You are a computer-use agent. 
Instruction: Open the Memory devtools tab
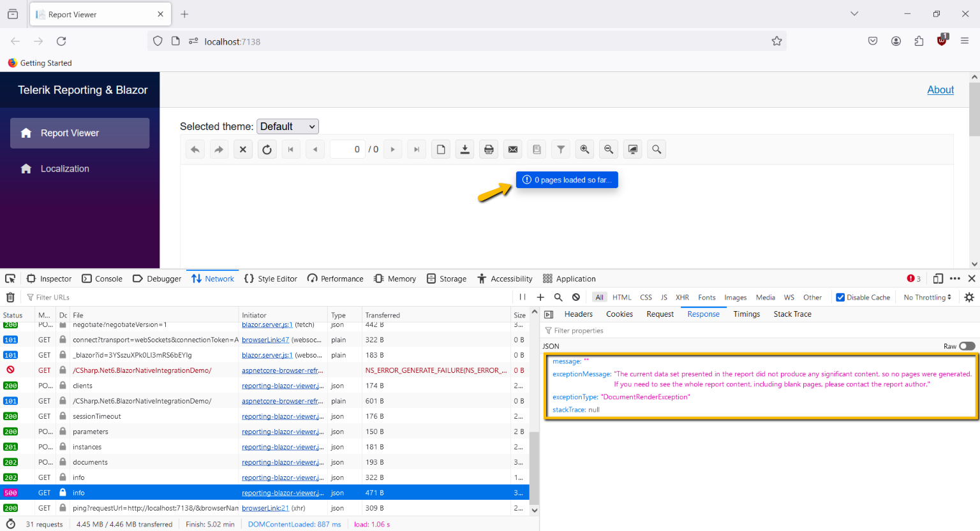click(395, 279)
